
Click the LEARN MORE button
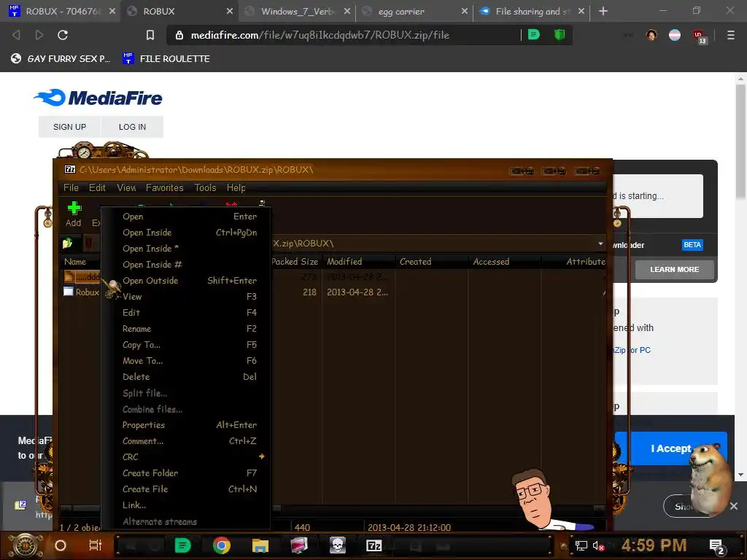[x=675, y=270]
